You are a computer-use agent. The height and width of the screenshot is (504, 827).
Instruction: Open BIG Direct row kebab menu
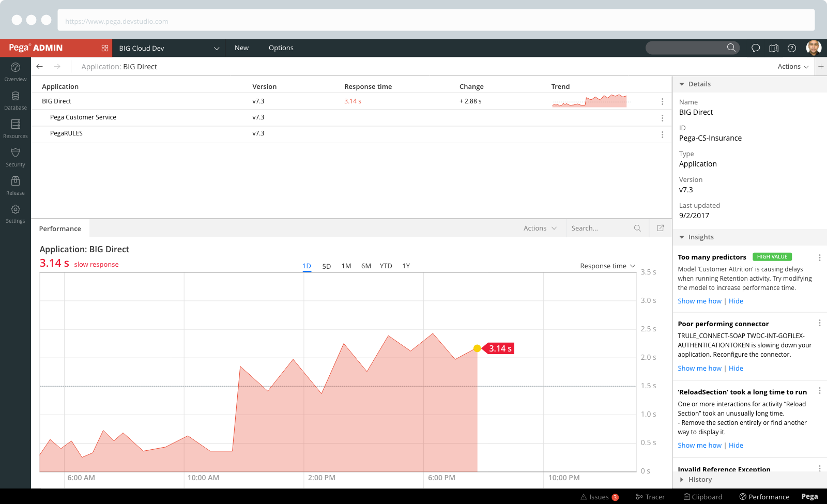tap(662, 101)
